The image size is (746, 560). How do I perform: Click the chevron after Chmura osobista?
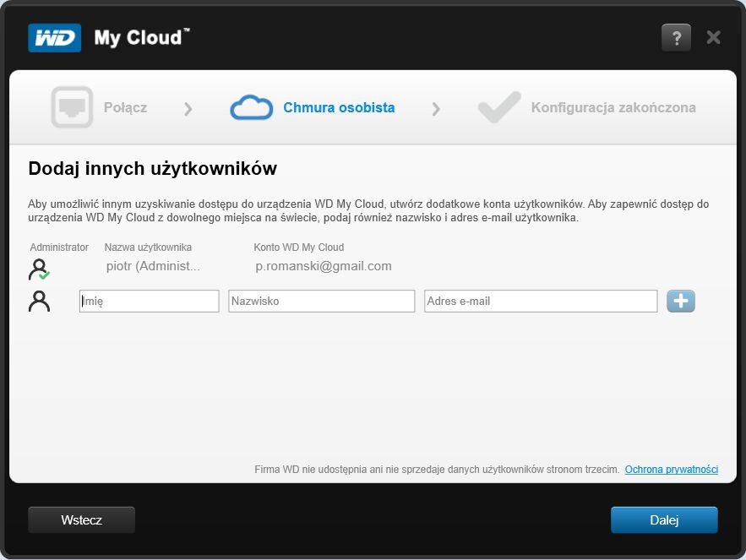(436, 109)
